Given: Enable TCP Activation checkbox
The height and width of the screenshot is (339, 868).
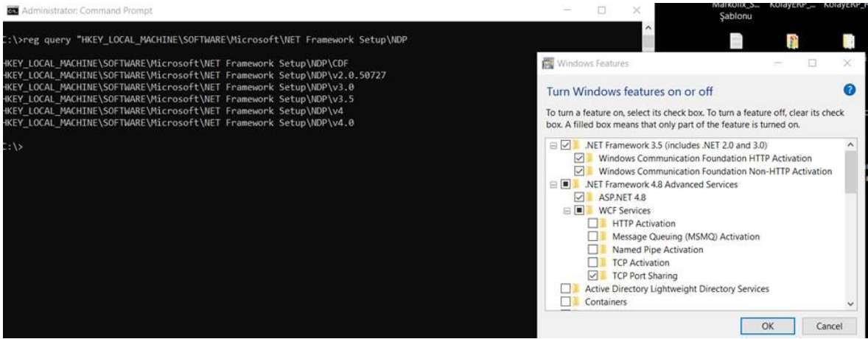Looking at the screenshot, I should coord(593,262).
